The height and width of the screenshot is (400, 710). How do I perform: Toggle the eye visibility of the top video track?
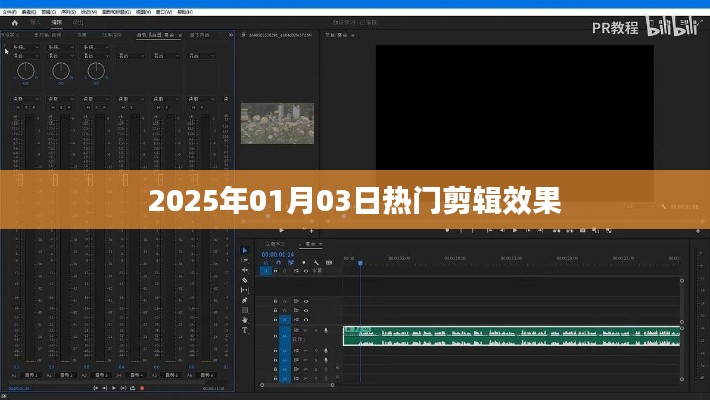coord(305,301)
